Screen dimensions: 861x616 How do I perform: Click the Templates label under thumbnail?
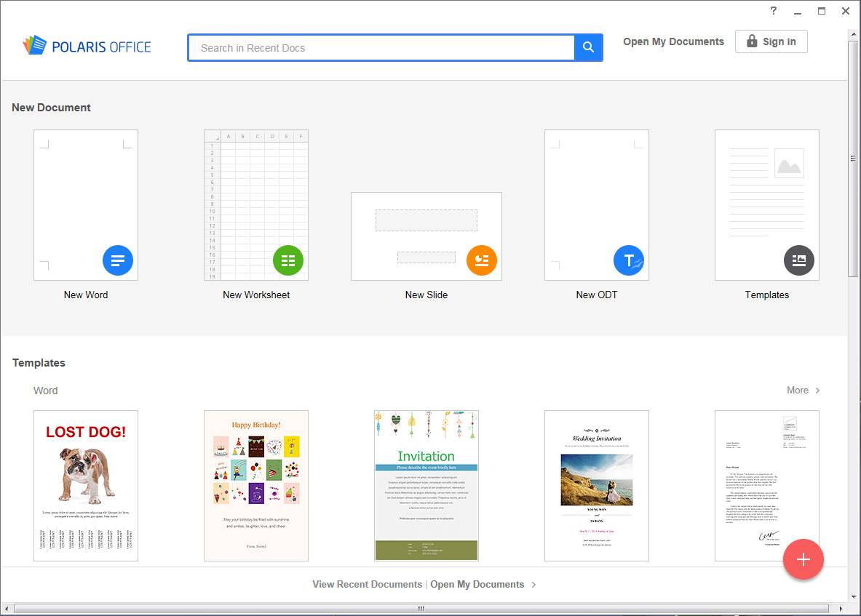[766, 295]
